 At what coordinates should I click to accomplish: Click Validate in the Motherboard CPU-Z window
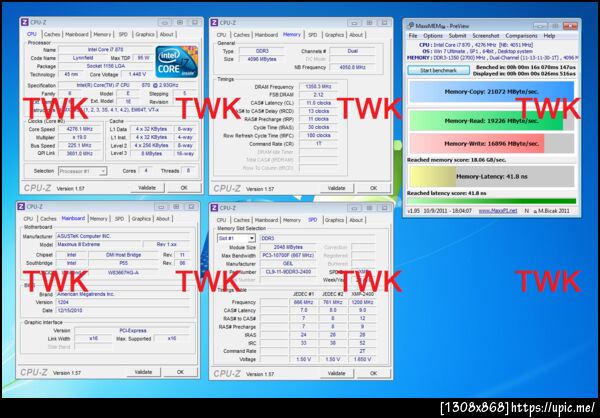click(x=143, y=372)
